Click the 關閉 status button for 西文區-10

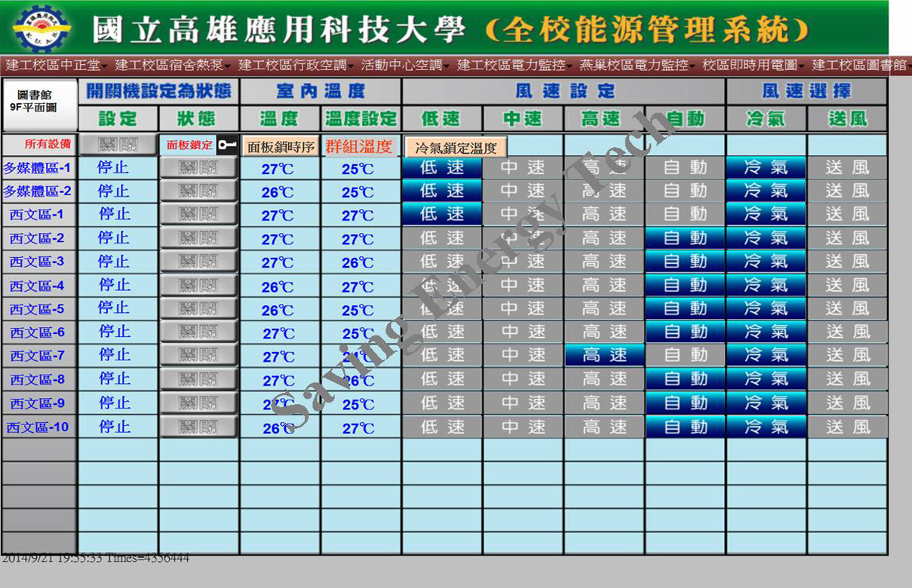coord(198,427)
